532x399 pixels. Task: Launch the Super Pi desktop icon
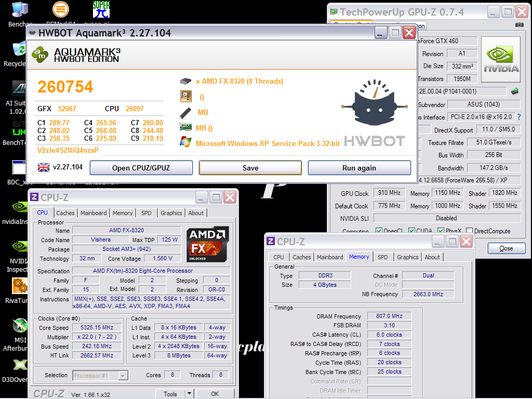[x=101, y=9]
